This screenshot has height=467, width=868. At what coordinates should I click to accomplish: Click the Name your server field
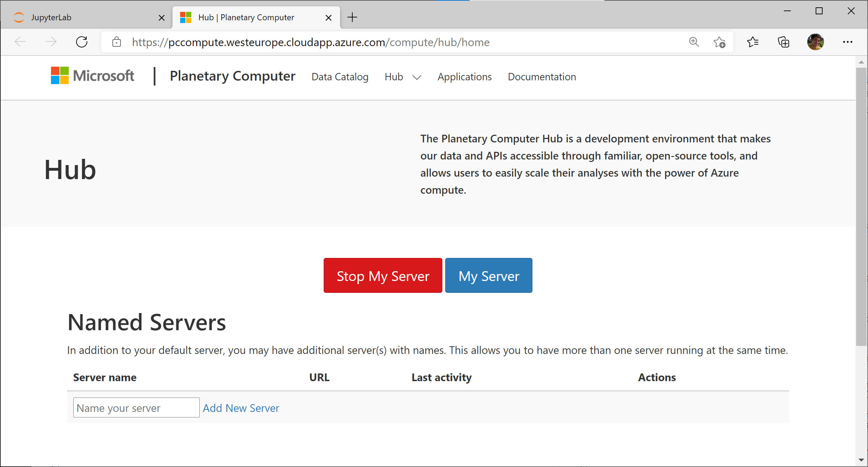136,408
